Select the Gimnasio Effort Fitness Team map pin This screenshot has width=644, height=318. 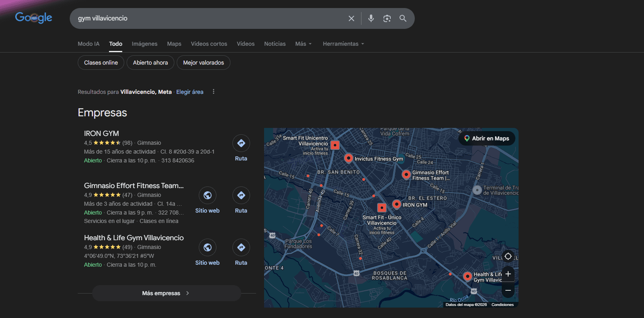(406, 174)
